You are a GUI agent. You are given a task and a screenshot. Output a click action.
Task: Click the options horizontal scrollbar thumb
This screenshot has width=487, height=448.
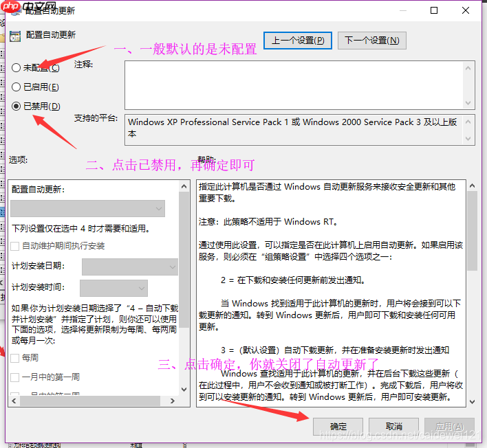[90, 401]
